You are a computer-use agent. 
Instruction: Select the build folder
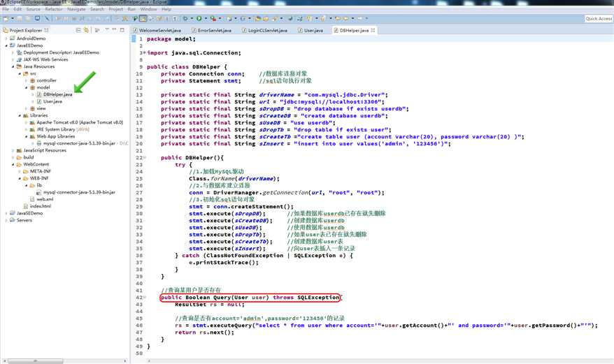point(29,157)
